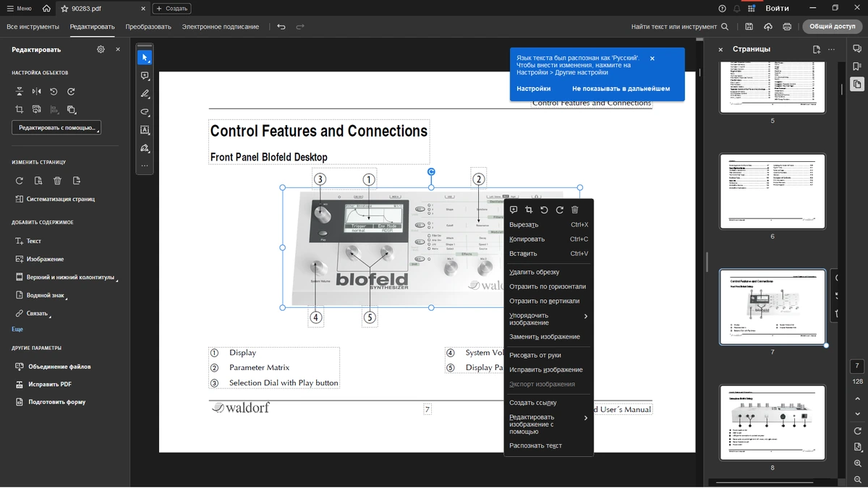Image resolution: width=868 pixels, height=488 pixels.
Task: Click insert page icon in Страницы header
Action: coord(816,49)
